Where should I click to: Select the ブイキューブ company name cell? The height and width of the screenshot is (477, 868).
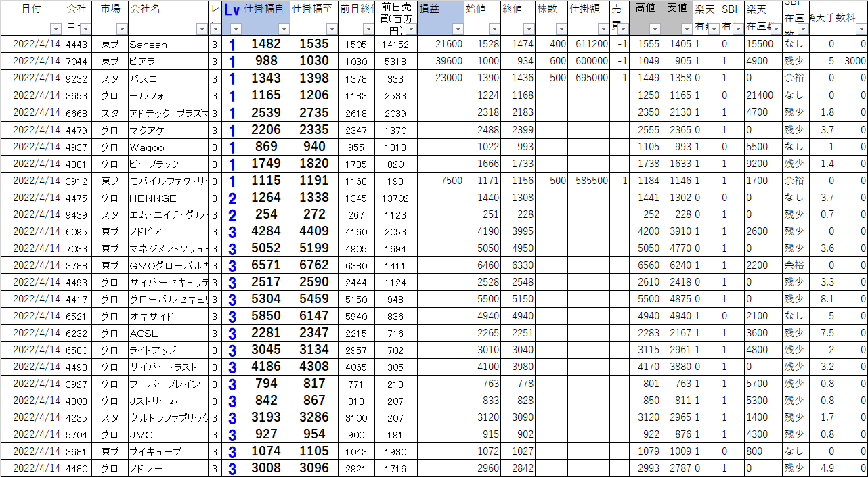169,451
